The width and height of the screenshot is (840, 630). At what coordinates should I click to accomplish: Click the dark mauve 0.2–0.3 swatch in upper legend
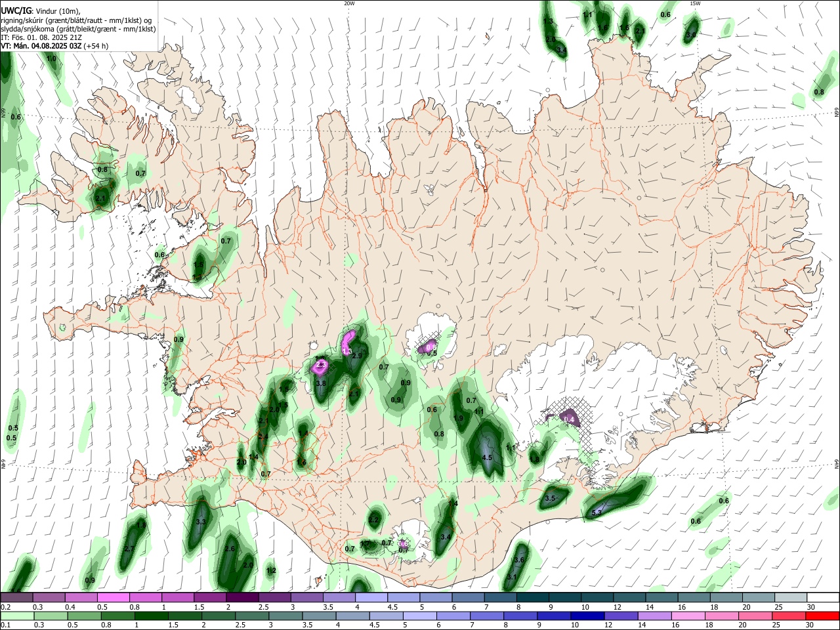pos(16,598)
